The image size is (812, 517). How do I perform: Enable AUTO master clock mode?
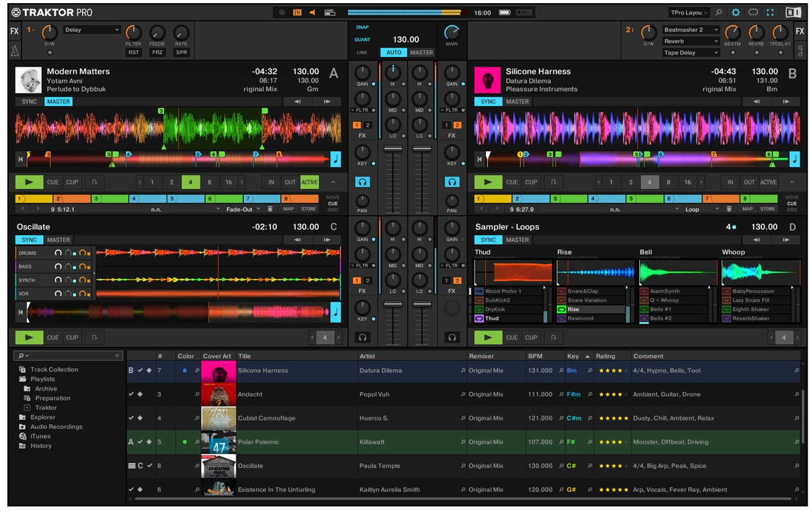[394, 53]
